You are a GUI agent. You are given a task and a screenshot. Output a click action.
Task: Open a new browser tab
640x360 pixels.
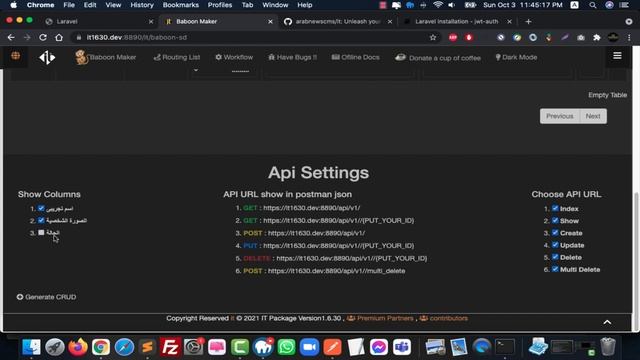point(529,22)
